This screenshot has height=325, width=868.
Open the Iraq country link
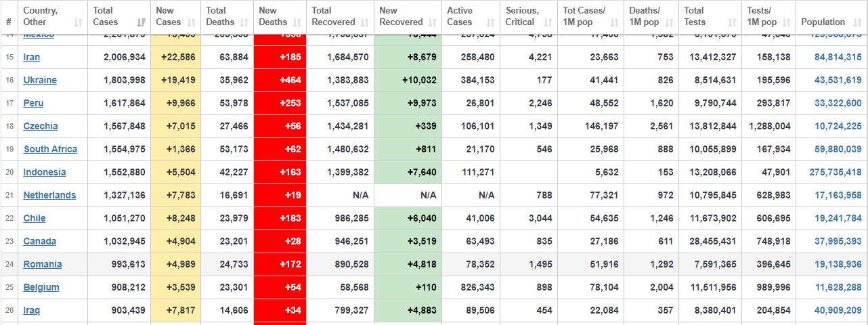point(32,310)
